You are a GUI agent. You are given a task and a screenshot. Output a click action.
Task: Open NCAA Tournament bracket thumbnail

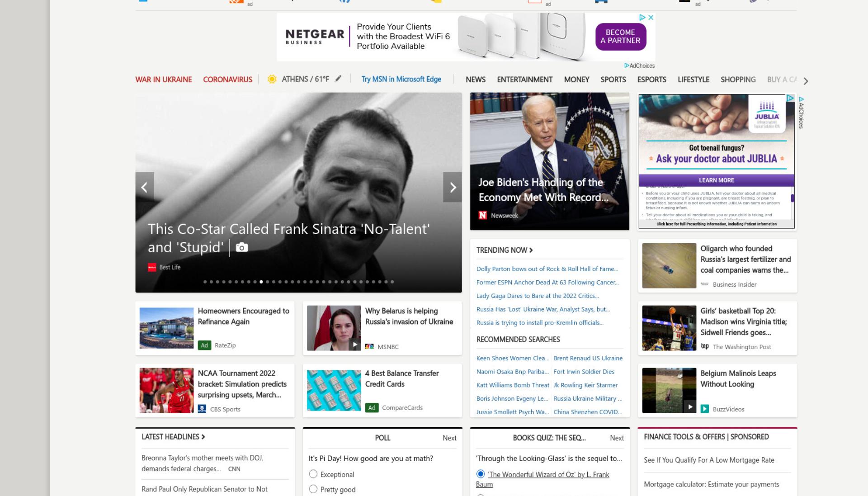tap(166, 391)
